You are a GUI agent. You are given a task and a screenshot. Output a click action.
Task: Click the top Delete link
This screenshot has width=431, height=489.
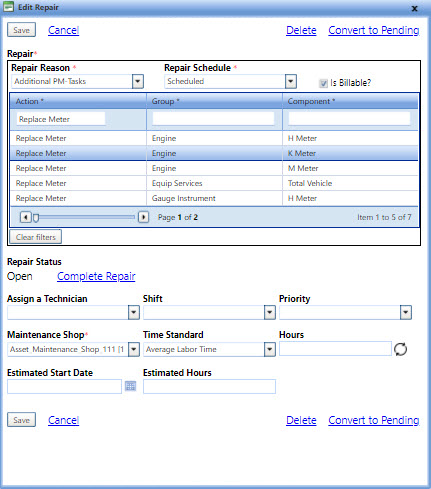pyautogui.click(x=301, y=30)
